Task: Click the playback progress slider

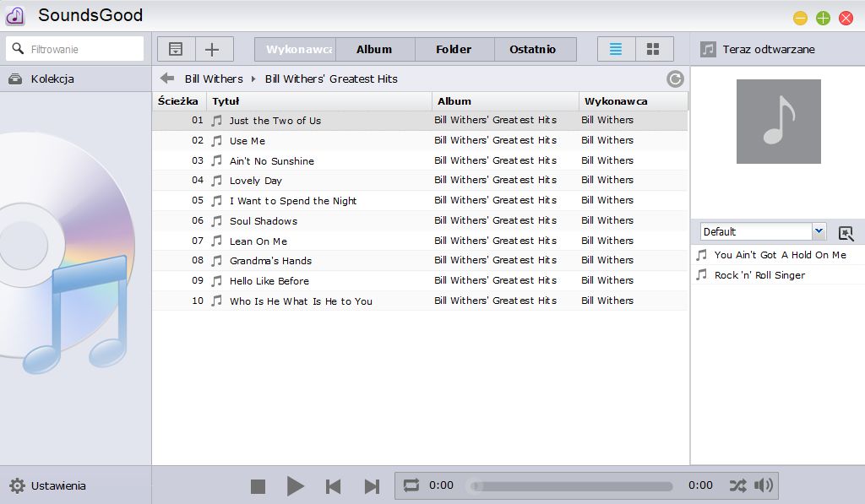Action: tap(572, 485)
